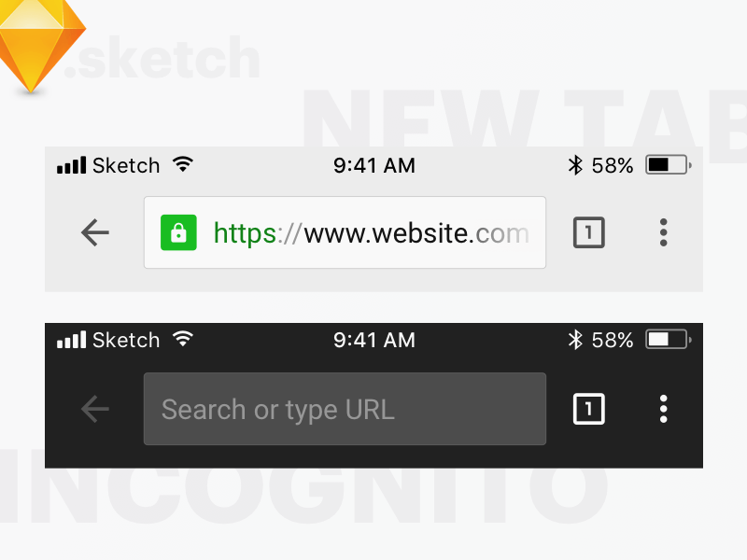Image resolution: width=747 pixels, height=560 pixels.
Task: Select the address bar in the light browser
Action: 345,232
